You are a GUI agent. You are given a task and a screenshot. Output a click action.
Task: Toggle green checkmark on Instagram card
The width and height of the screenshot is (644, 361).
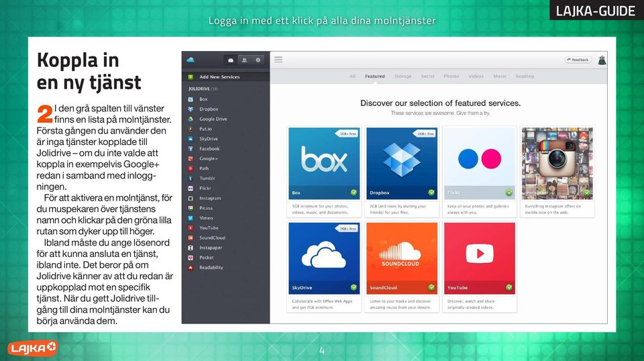coord(586,192)
